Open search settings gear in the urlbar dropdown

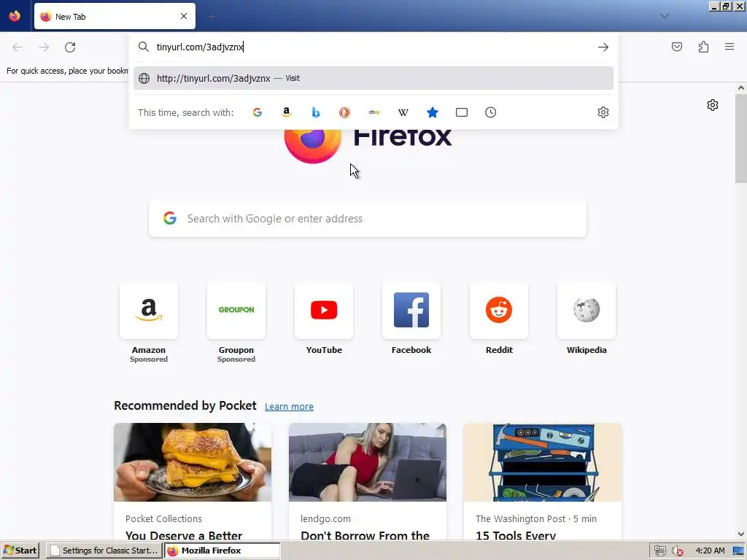(x=603, y=112)
